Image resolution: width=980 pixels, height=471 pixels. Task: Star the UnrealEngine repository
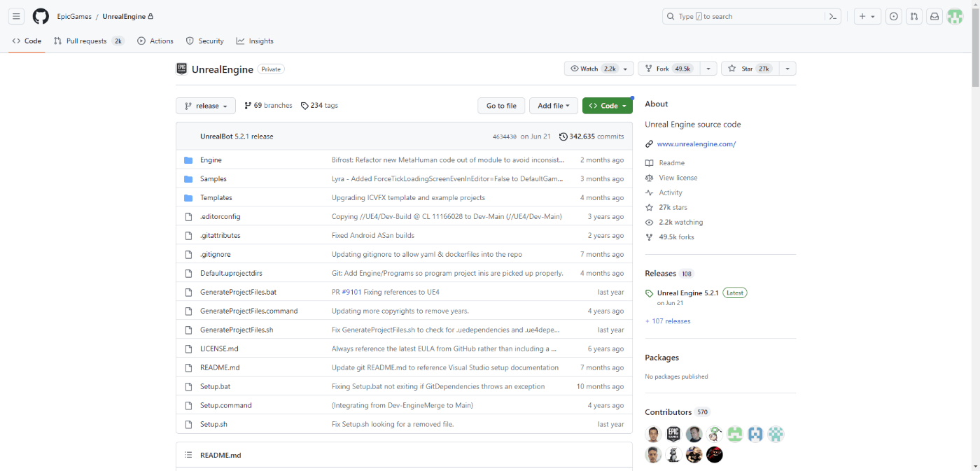[x=750, y=69]
